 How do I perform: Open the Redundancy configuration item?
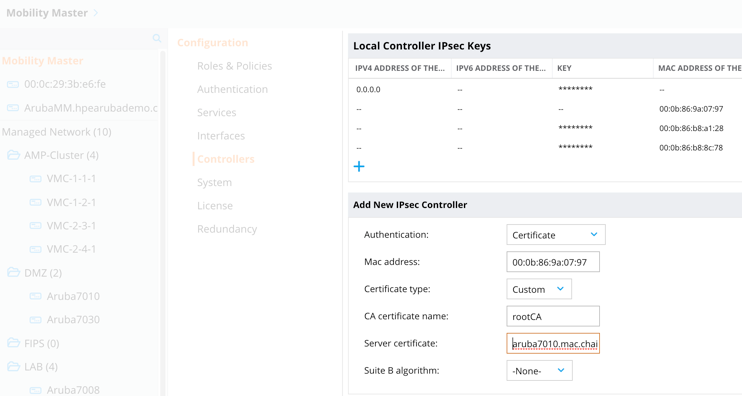(x=227, y=229)
